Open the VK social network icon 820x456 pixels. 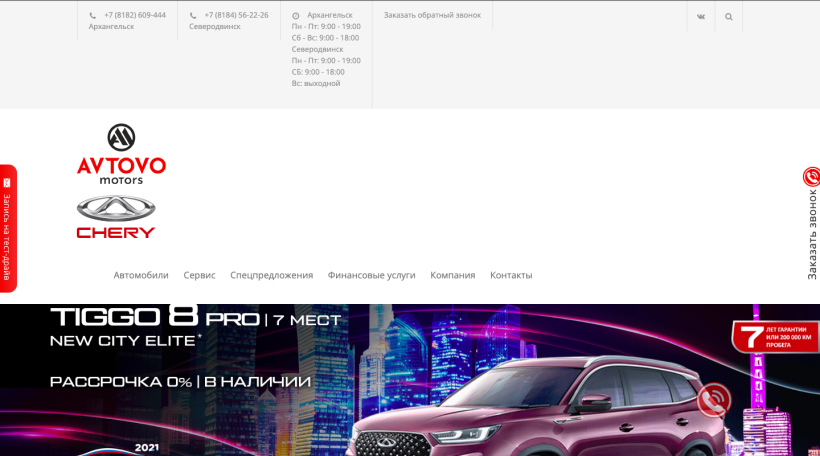[701, 17]
